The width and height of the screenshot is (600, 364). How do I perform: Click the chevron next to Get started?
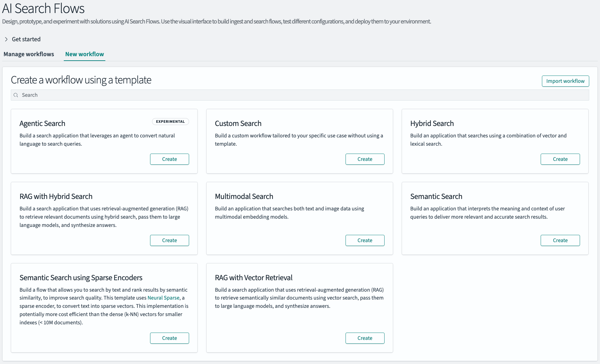point(6,39)
